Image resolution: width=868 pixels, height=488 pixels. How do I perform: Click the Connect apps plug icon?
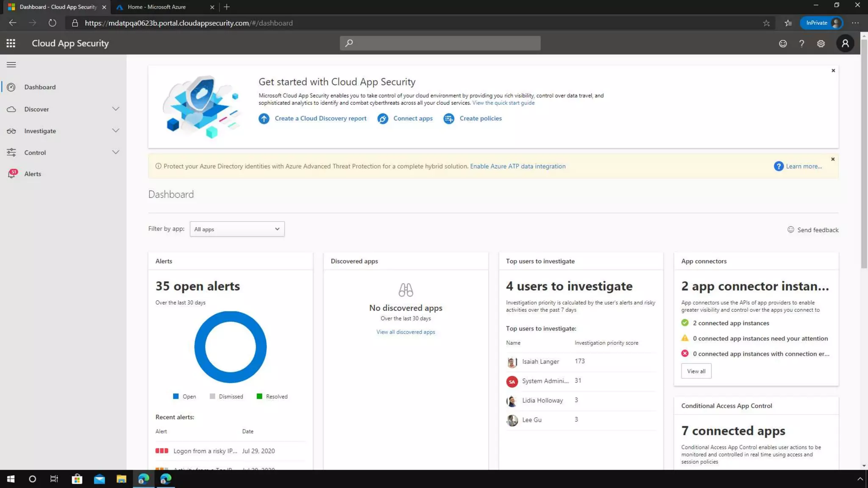tap(383, 119)
